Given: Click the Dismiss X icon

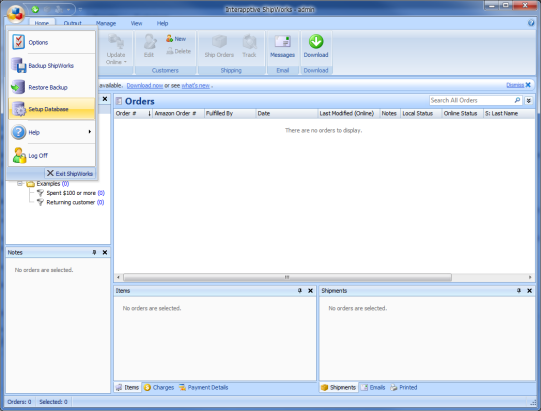Looking at the screenshot, I should (x=528, y=85).
